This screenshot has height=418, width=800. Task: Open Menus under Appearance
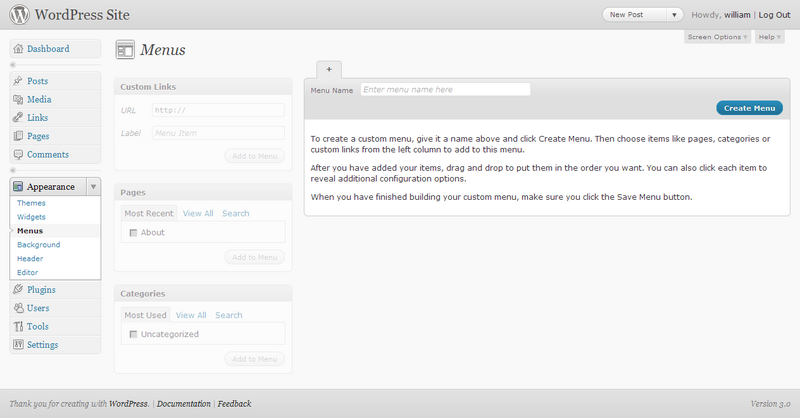pyautogui.click(x=30, y=231)
